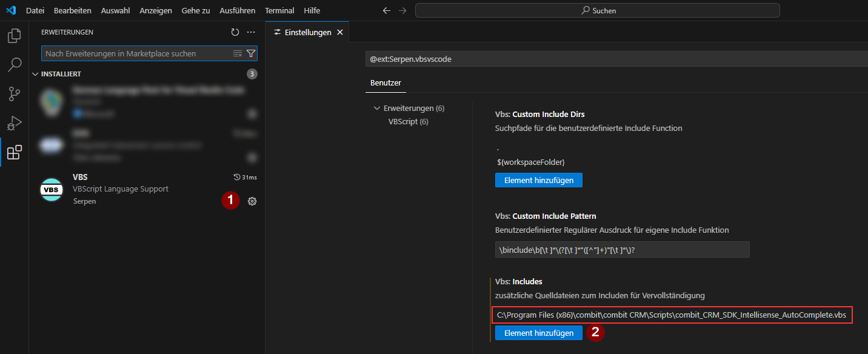
Task: Select VBScript (6) in settings tree
Action: tap(408, 121)
